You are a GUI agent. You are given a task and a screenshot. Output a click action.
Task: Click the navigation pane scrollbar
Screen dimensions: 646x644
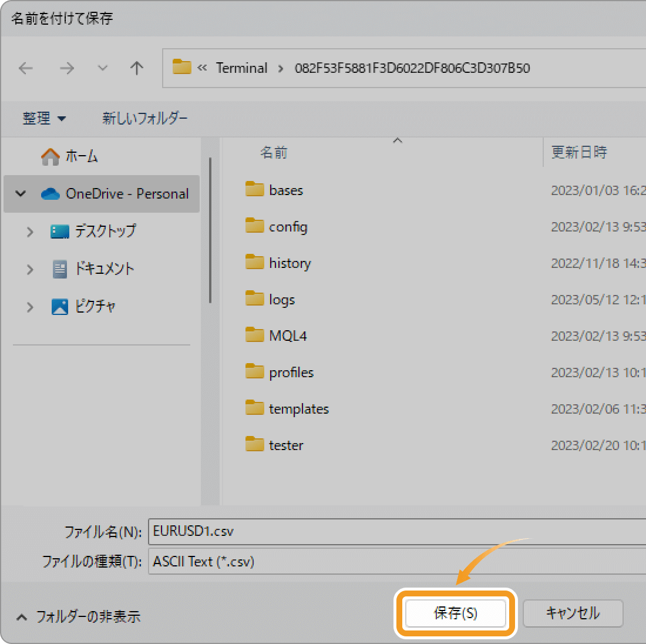(x=210, y=230)
